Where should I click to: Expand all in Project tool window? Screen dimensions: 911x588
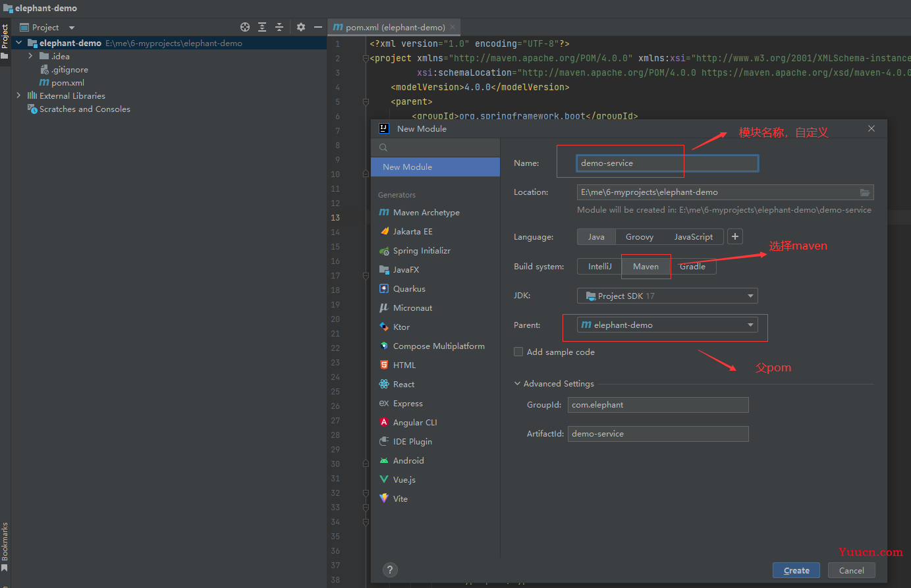point(262,27)
